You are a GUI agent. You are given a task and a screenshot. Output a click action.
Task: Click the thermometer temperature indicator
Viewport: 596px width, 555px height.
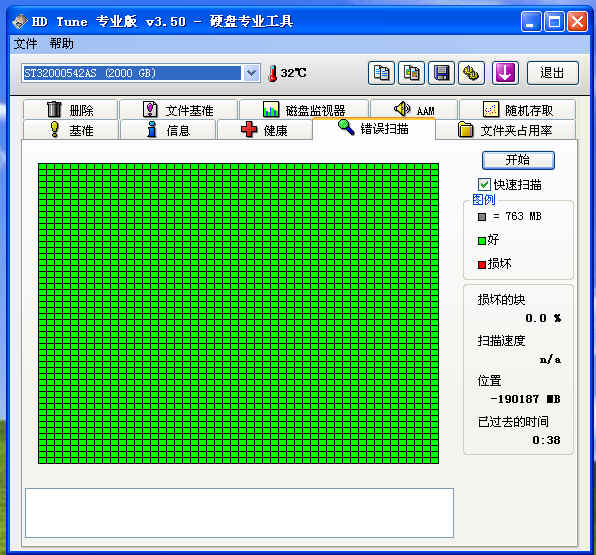(273, 73)
